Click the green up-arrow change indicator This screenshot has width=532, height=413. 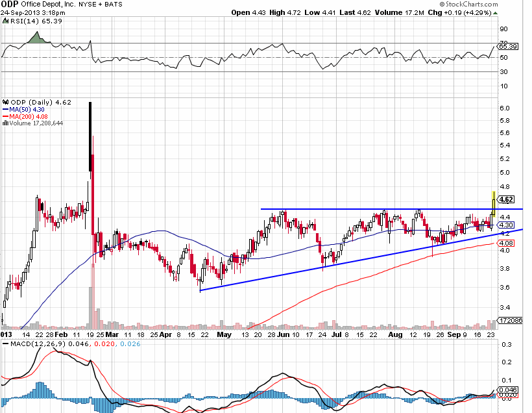[x=496, y=13]
